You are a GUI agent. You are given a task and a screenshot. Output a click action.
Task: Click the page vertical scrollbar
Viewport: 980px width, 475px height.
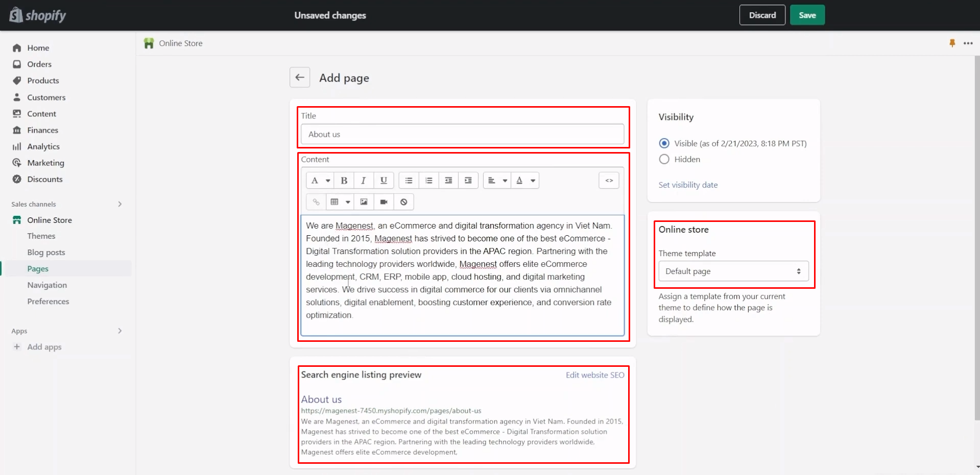click(x=977, y=238)
